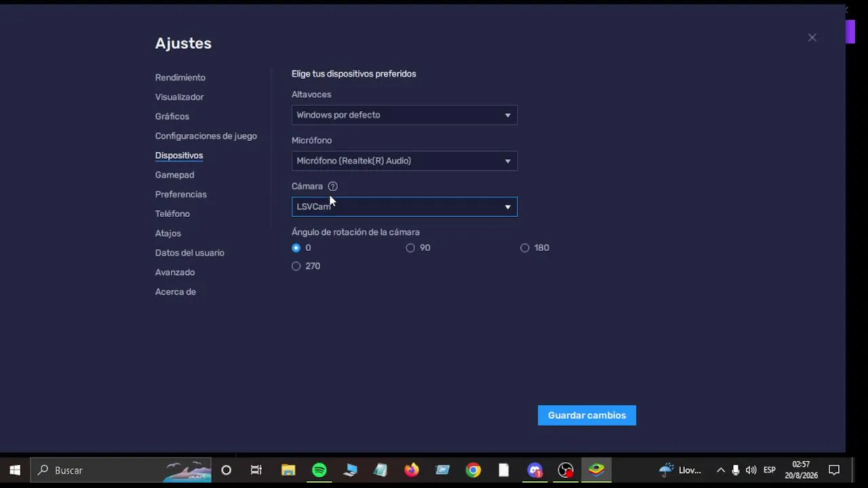Open BlueStacks from the taskbar
This screenshot has width=868, height=488.
(597, 470)
